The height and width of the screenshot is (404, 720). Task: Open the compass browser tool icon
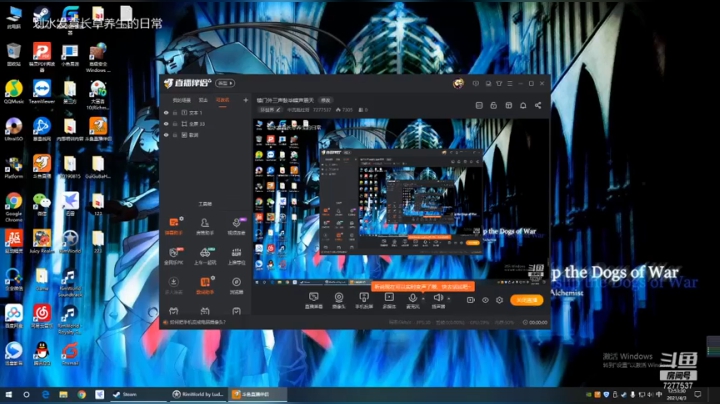coord(236,285)
